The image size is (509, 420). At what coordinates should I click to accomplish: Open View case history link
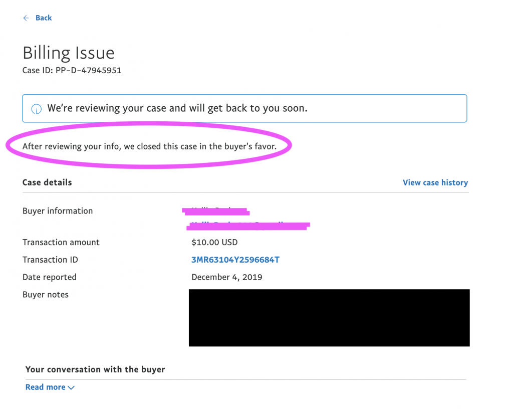(435, 182)
